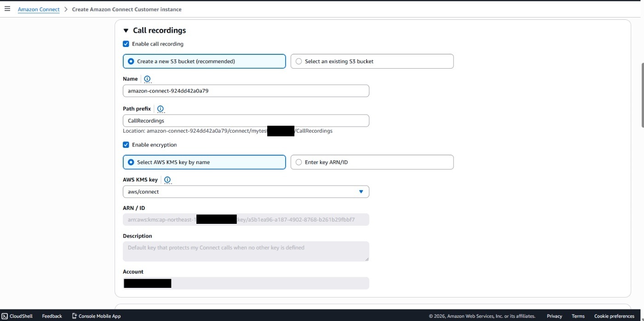Uncheck Enable encryption
Image resolution: width=644 pixels, height=321 pixels.
[x=126, y=145]
